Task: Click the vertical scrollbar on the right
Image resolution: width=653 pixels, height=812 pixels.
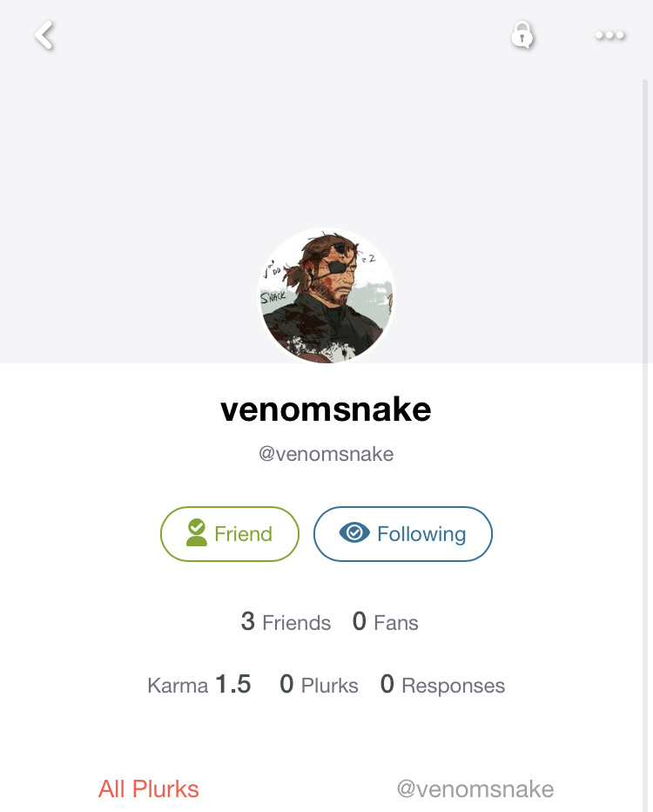Action: (x=645, y=445)
